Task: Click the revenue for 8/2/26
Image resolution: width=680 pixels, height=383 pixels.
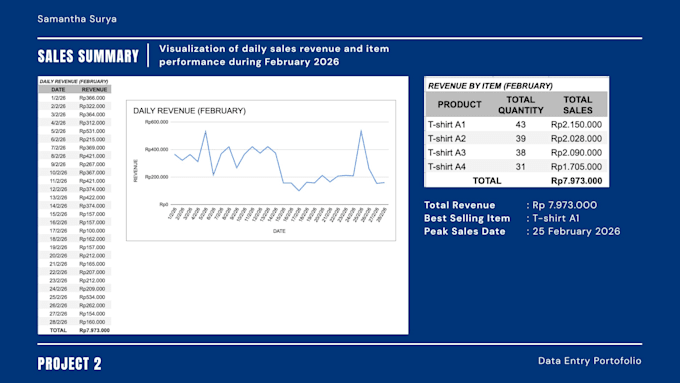Action: coord(92,156)
